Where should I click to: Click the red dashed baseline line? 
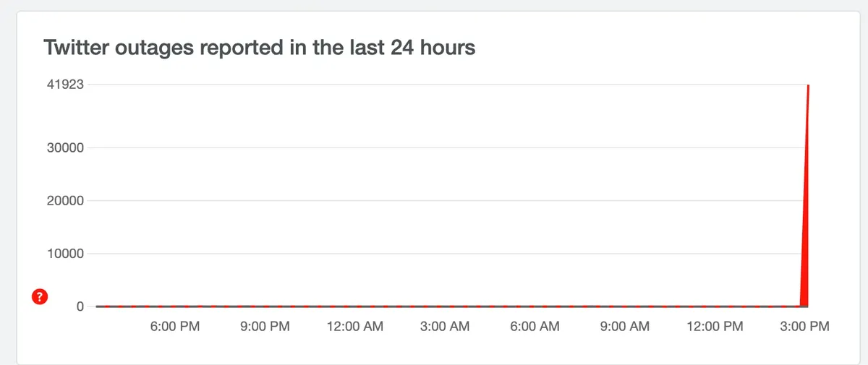tap(434, 306)
